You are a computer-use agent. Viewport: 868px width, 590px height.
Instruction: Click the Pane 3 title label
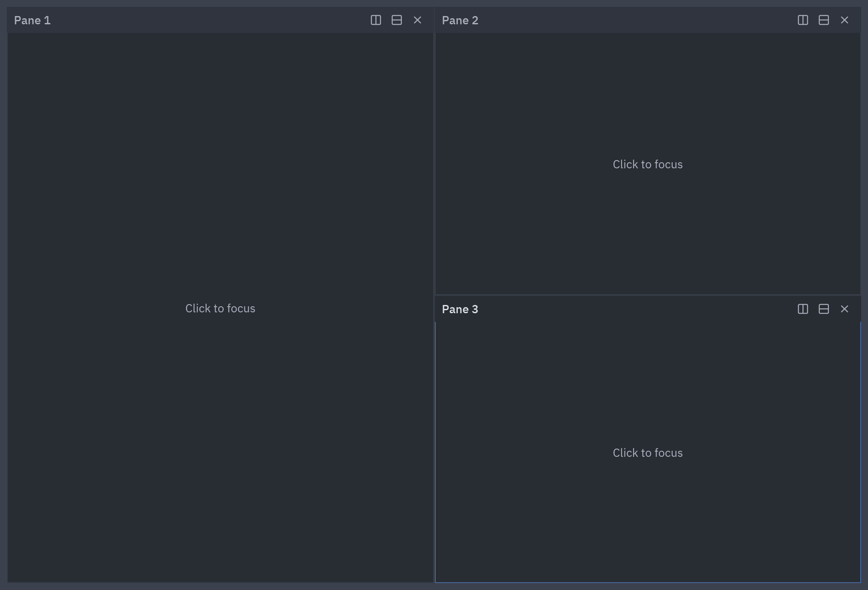point(460,309)
